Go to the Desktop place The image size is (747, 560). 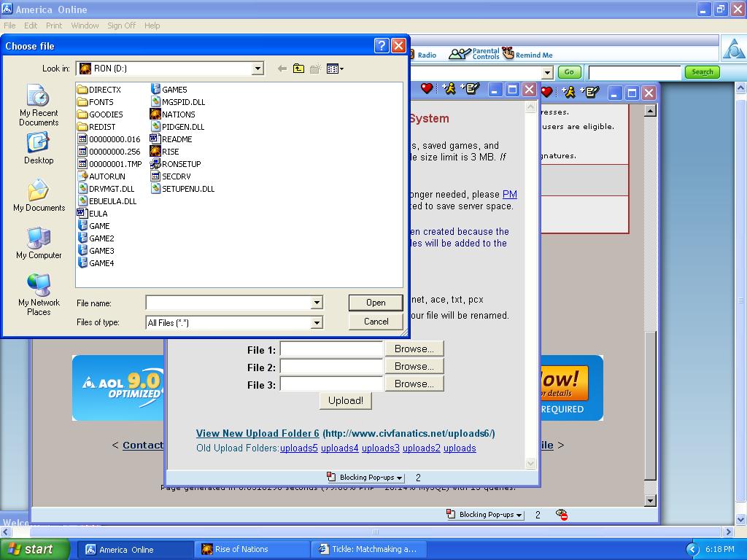pyautogui.click(x=39, y=149)
